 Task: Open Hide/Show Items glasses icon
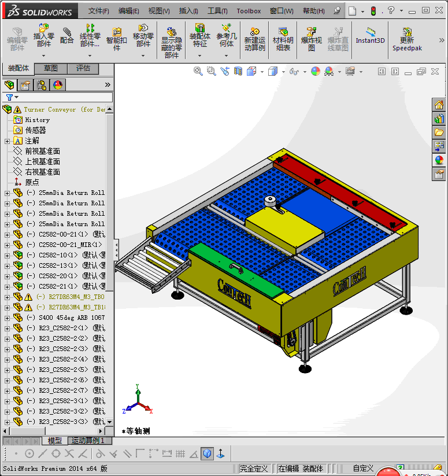point(294,72)
